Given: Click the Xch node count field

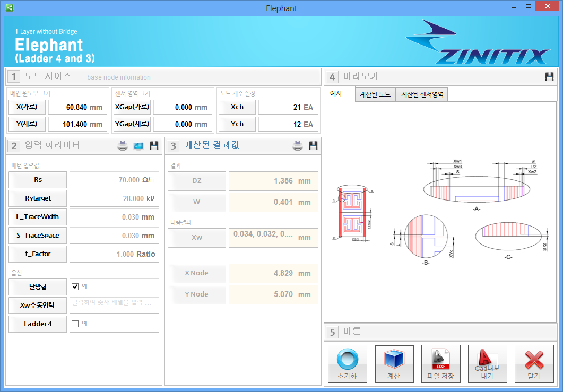Looking at the screenshot, I should pos(287,107).
